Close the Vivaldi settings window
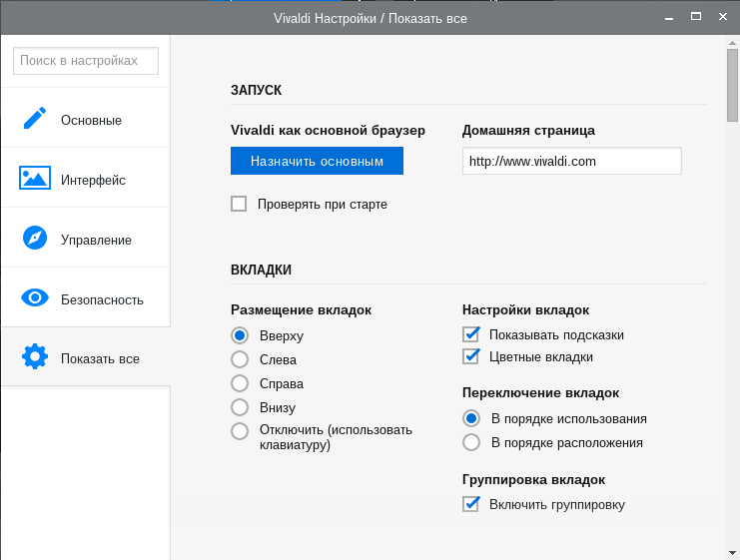This screenshot has width=740, height=560. click(722, 17)
